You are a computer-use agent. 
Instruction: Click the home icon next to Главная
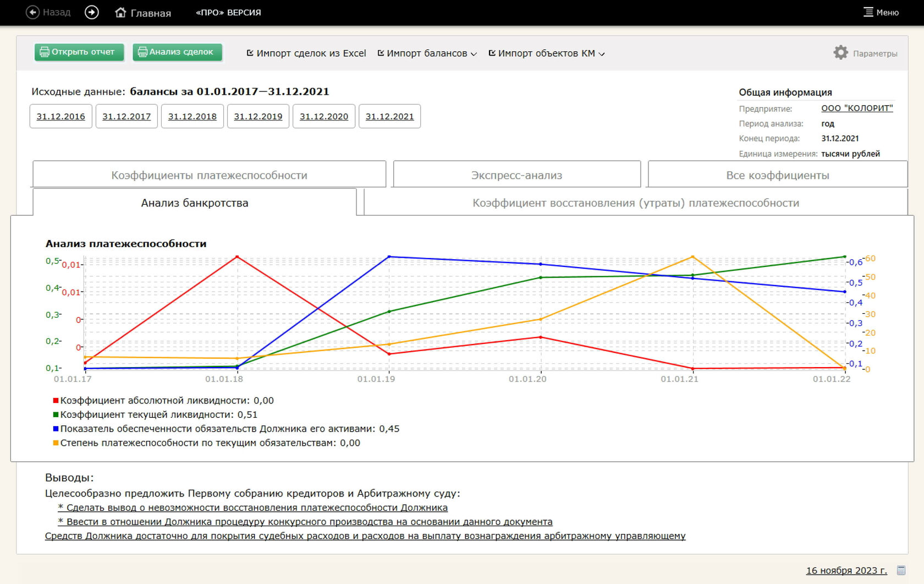(120, 12)
